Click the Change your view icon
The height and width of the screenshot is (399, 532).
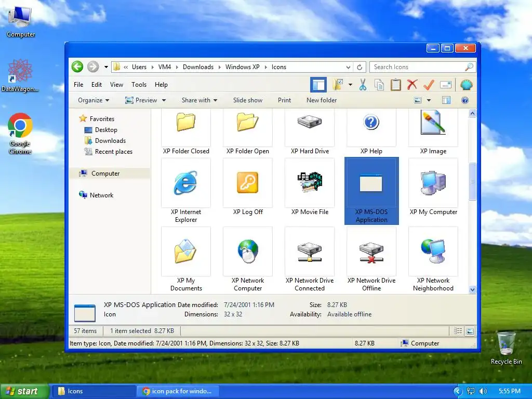pyautogui.click(x=418, y=100)
